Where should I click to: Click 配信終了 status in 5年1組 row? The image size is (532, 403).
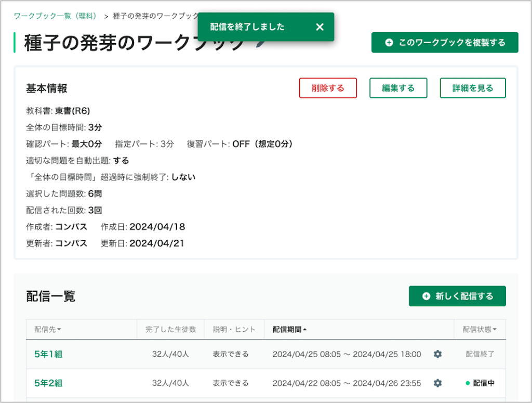coord(480,354)
